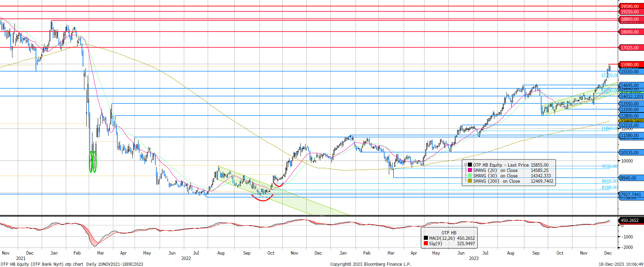Viewport: 644px width, 267px height.
Task: Click the black OTP HB Equity Last Price swatch
Action: [x=470, y=165]
